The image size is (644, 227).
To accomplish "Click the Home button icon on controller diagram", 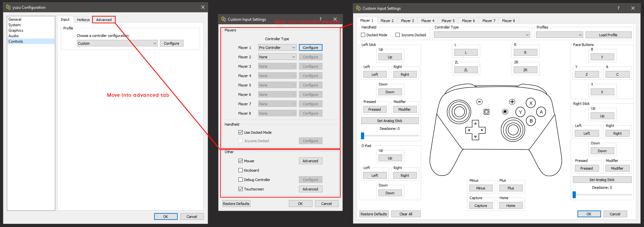I will click(505, 112).
